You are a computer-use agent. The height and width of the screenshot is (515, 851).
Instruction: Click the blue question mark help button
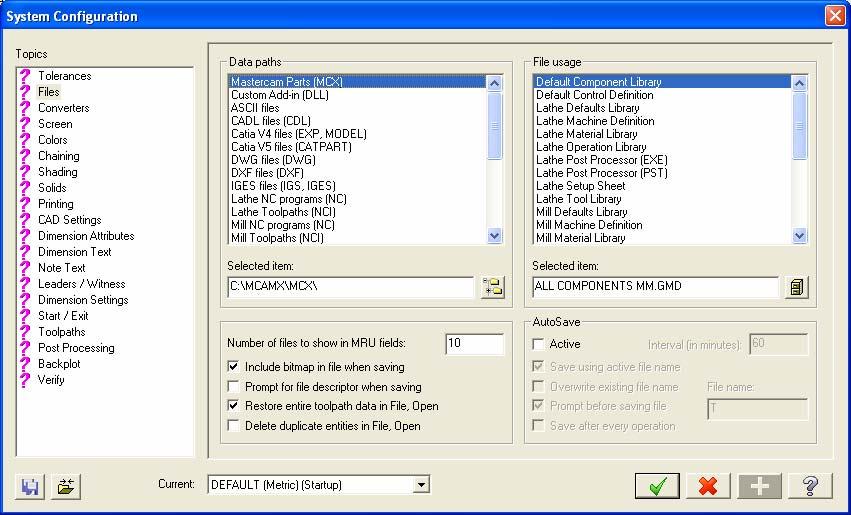pyautogui.click(x=810, y=486)
